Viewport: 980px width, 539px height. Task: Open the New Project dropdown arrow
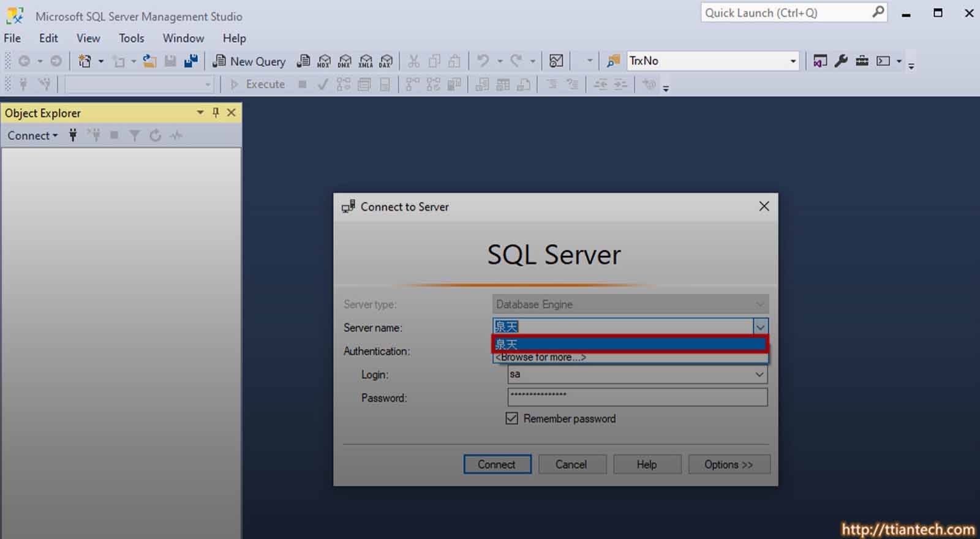tap(101, 61)
